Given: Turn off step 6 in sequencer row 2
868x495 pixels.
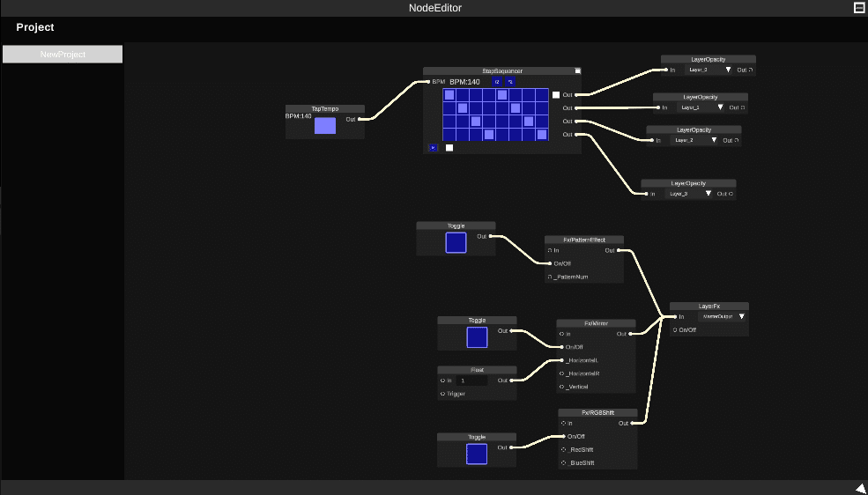Looking at the screenshot, I should (x=516, y=107).
